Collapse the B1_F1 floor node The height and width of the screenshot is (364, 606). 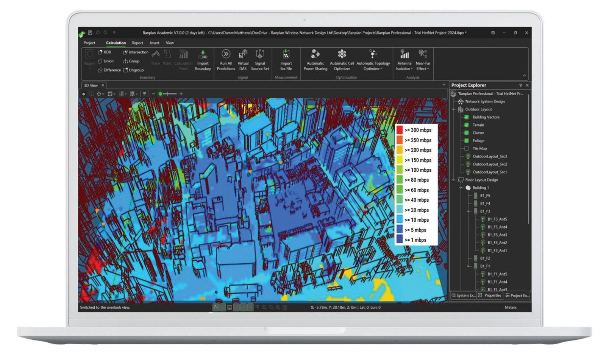click(x=469, y=266)
